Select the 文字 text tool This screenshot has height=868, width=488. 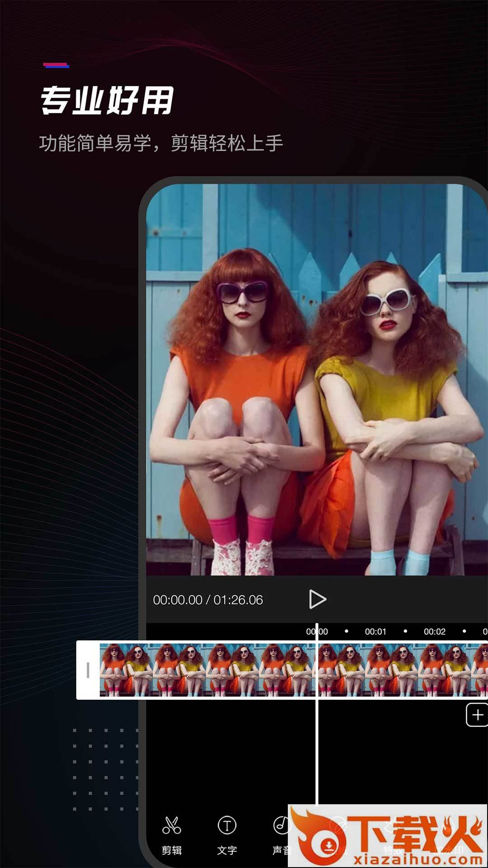(227, 835)
